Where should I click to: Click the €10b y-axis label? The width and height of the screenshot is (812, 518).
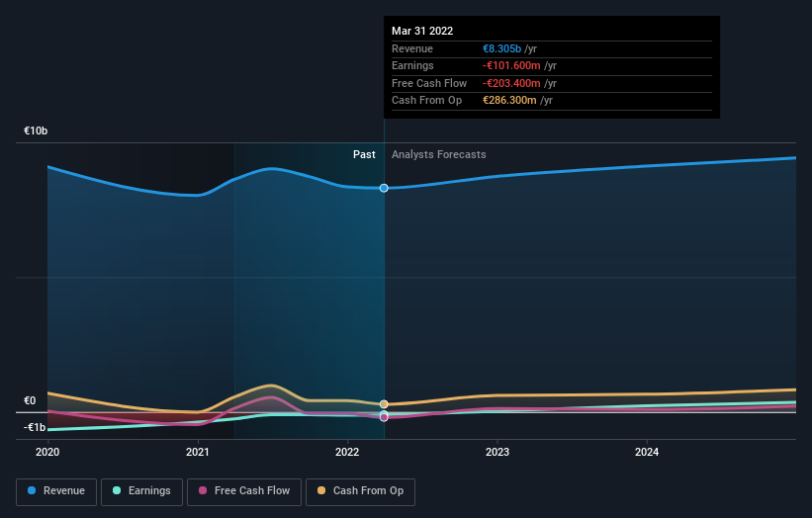(x=36, y=130)
